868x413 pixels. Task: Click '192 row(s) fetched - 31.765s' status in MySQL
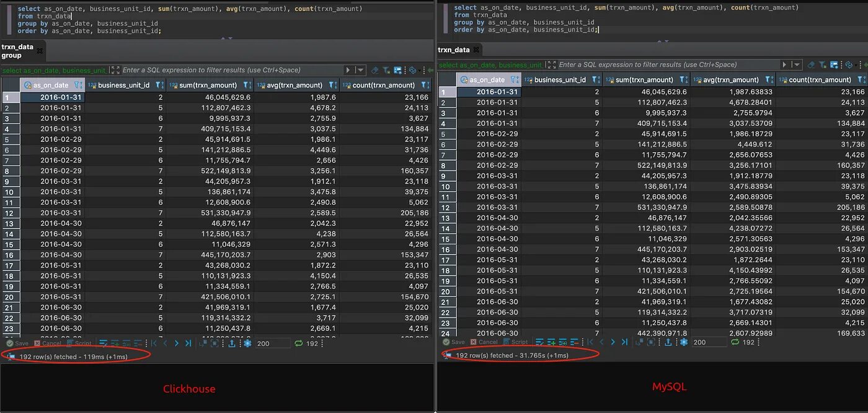coord(512,355)
